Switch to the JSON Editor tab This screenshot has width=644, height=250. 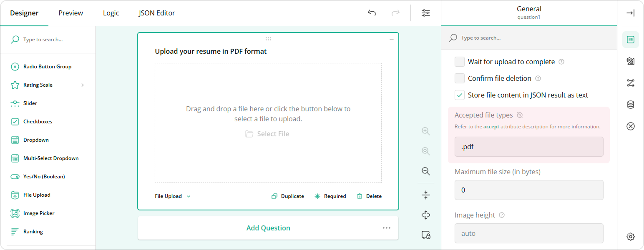(156, 13)
